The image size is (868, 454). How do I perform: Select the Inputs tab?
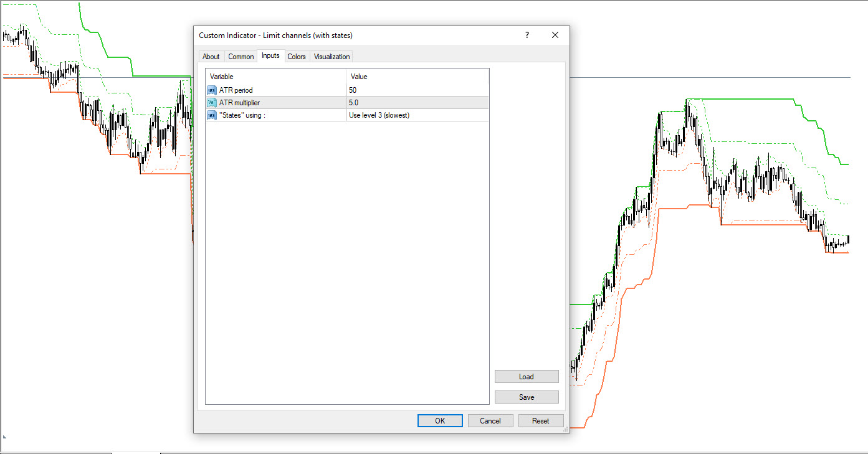click(270, 55)
